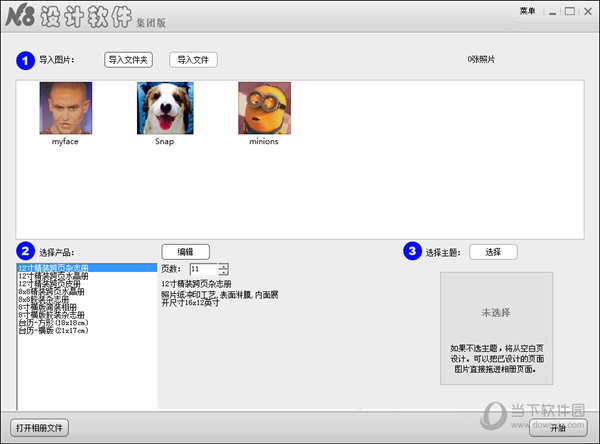Click the minions file name label

264,142
